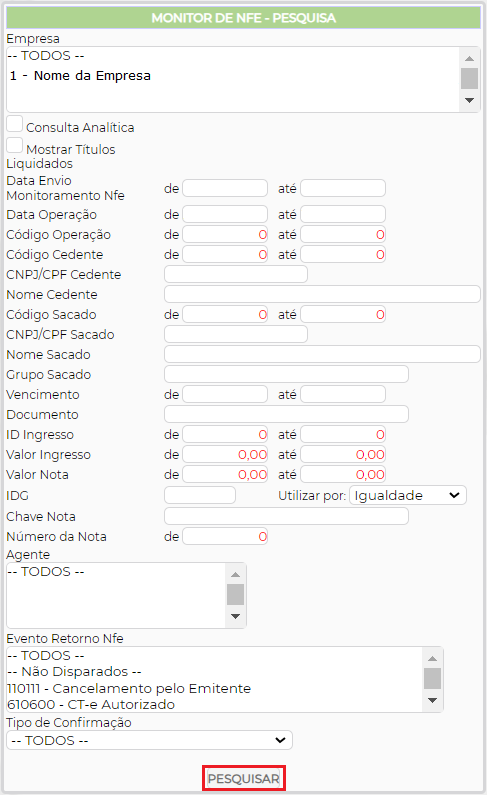Click Empresa list scroll down arrow
Image resolution: width=487 pixels, height=795 pixels.
pyautogui.click(x=470, y=100)
